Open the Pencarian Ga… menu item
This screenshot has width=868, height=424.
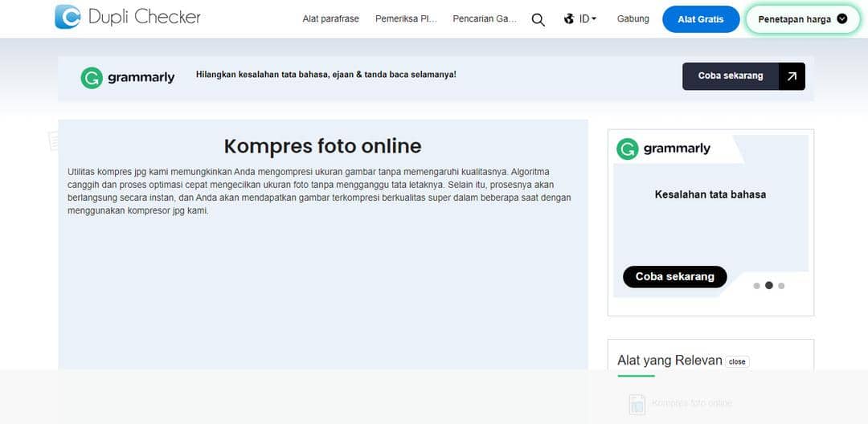click(x=485, y=18)
